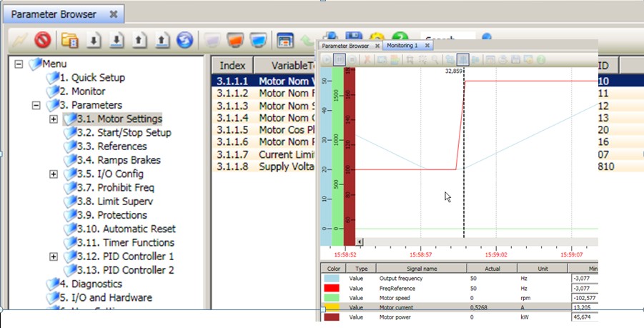Click the Actual column header
This screenshot has width=644, height=328.
click(492, 269)
